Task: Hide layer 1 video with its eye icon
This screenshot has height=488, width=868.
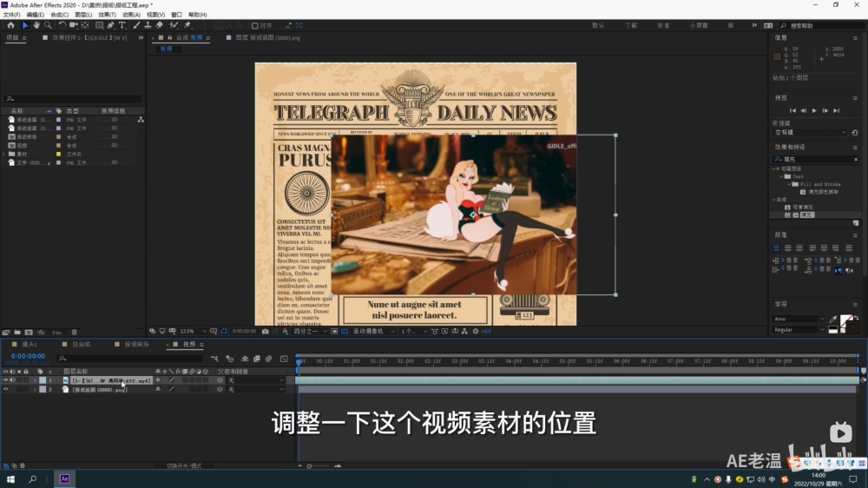Action: [x=5, y=380]
